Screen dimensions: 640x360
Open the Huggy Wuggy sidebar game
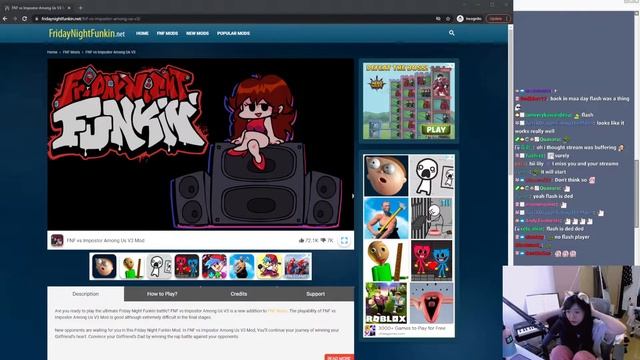pos(432,261)
